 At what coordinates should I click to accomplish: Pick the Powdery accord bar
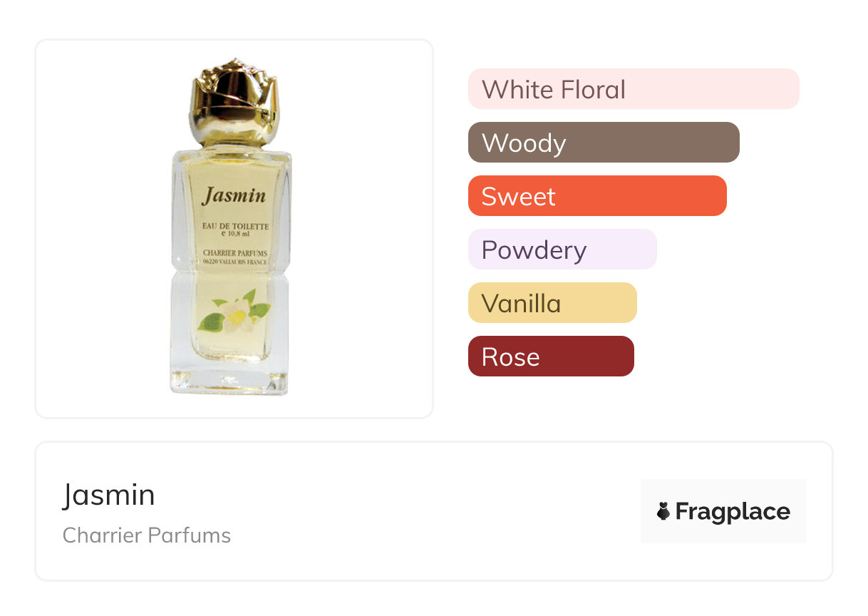tap(562, 250)
